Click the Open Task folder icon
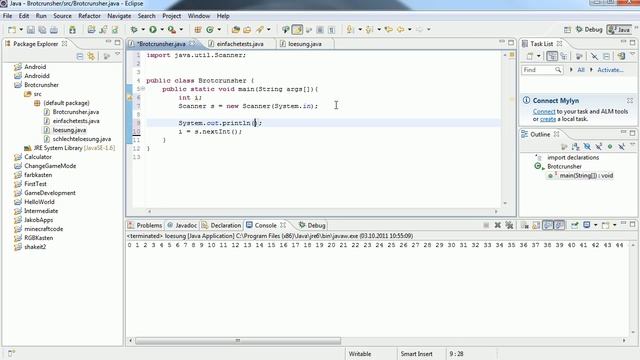The height and width of the screenshot is (360, 640). click(x=247, y=29)
